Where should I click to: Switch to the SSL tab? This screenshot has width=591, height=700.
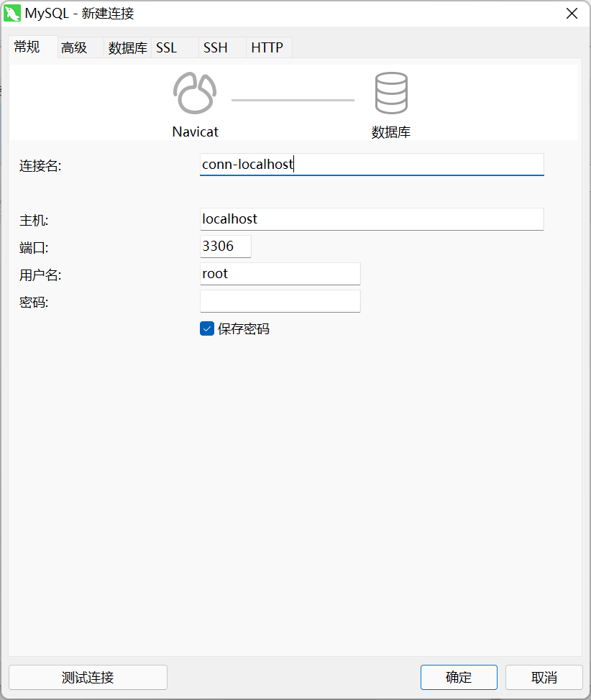(175, 47)
